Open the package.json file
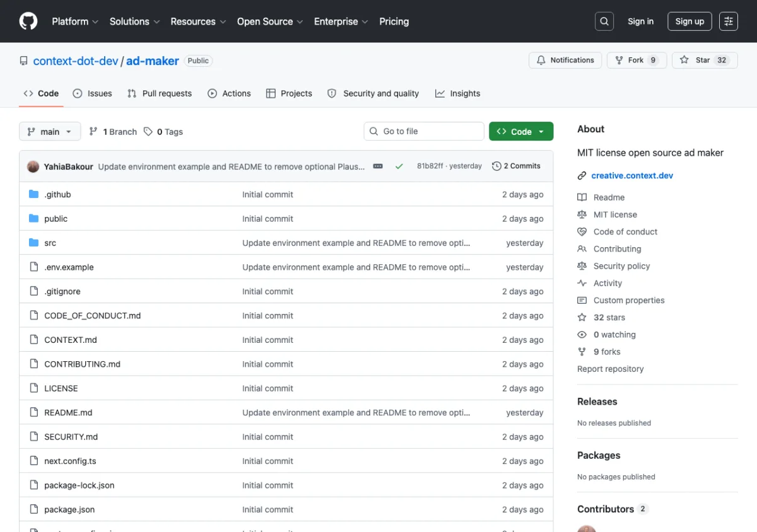Screen dimensions: 757x532 69,509
